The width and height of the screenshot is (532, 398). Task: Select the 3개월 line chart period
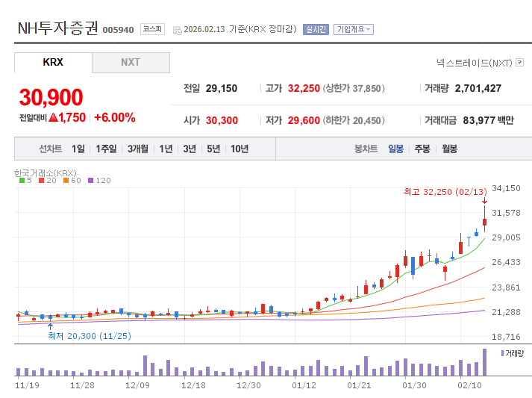(138, 149)
